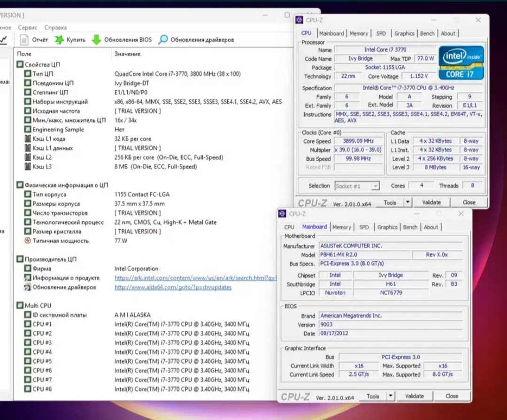Viewport: 507px width, 420px height.
Task: Click the Физическая информация о ЦП section icon
Action: tap(20, 185)
